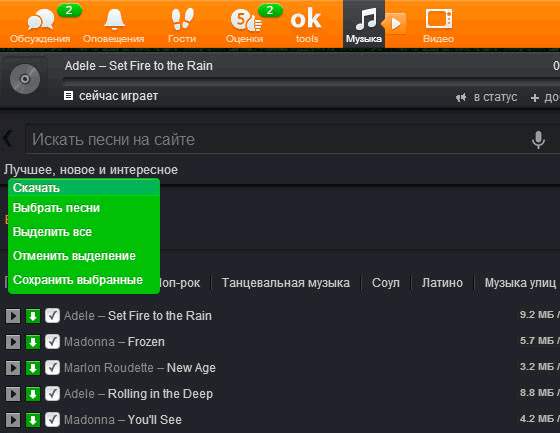Click the Лучшее, новое и интересное heading
Viewport: 560px width, 433px height.
coord(91,170)
